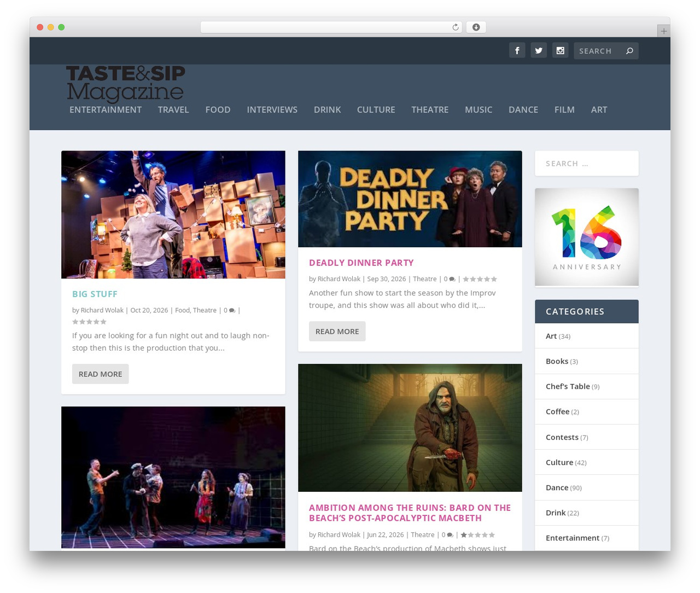The height and width of the screenshot is (593, 700).
Task: Click star rating of Deadly Dinner Party
Action: point(480,279)
